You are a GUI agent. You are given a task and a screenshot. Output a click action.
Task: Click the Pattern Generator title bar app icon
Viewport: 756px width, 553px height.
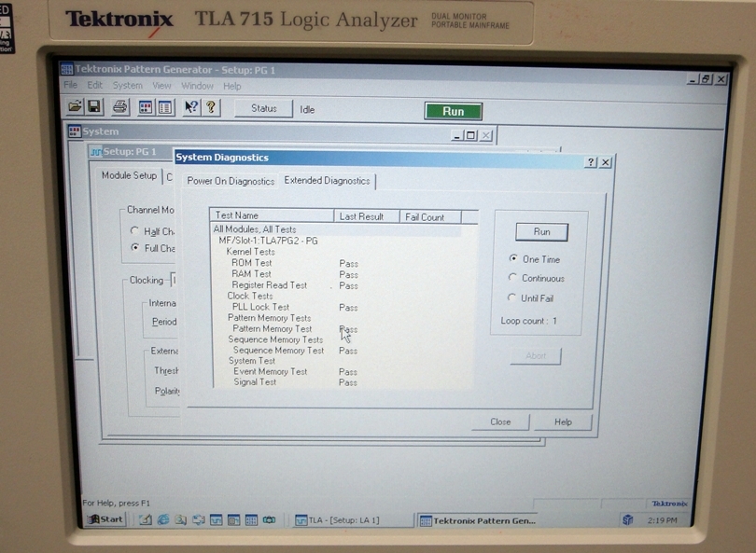[x=66, y=69]
